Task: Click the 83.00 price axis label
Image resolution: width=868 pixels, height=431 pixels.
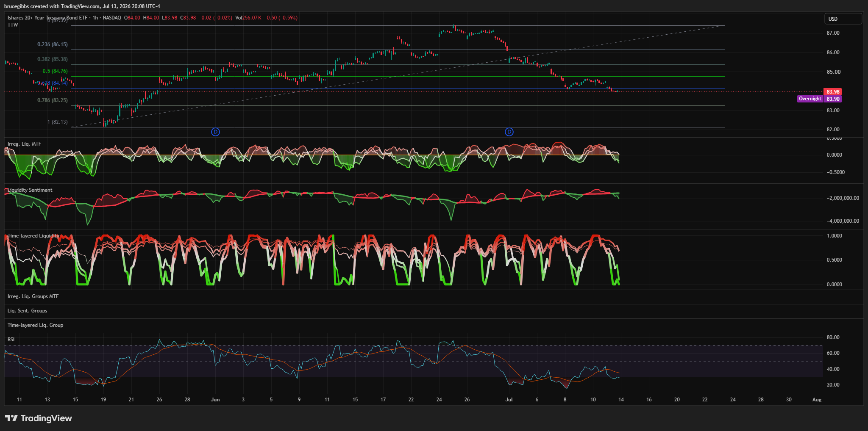Action: tap(833, 111)
